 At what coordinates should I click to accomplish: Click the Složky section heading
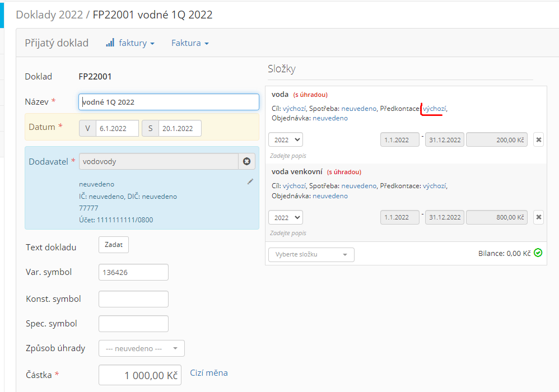[282, 69]
